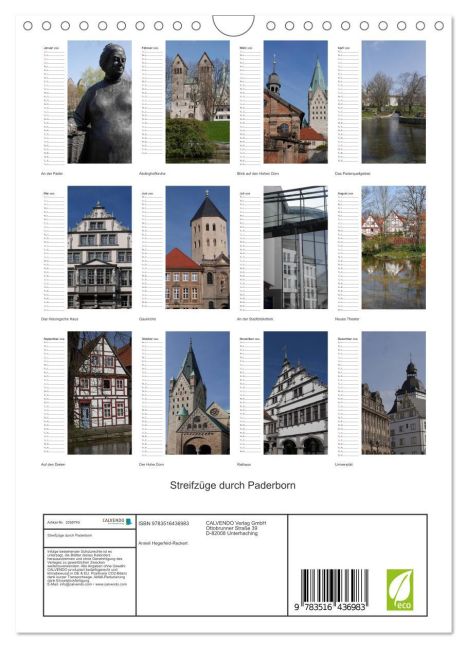Click the hanging hook cutout at top center
467x648 pixels.
[x=233, y=25]
